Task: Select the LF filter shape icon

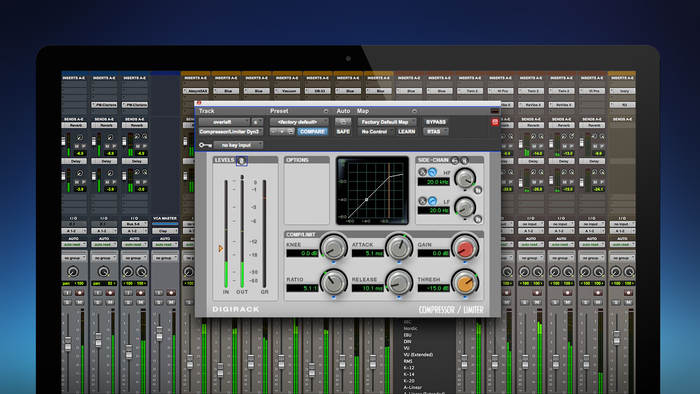Action: (422, 201)
